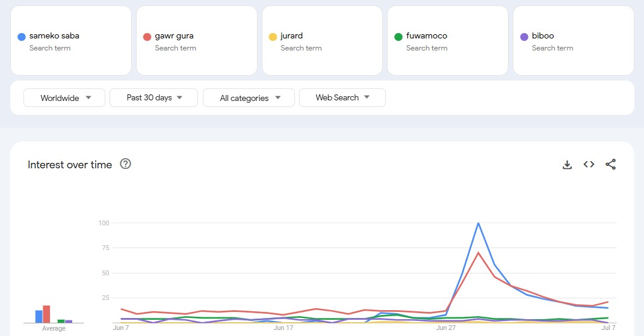Click the blue dot next to sameko saba

pos(22,37)
